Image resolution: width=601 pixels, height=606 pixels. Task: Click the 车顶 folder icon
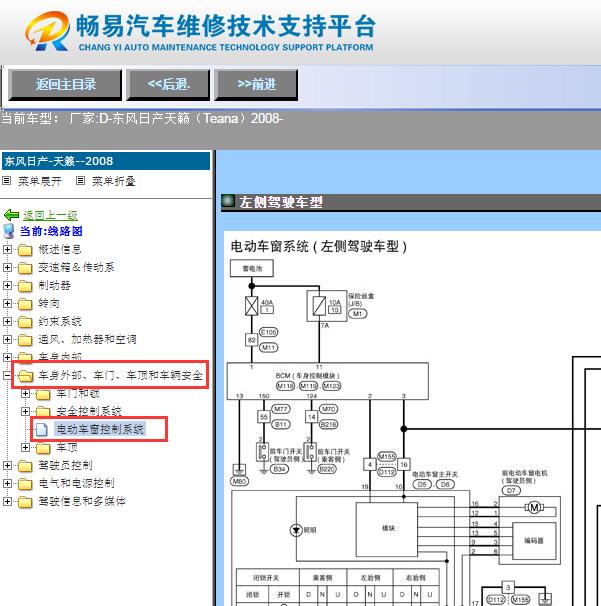[43, 448]
